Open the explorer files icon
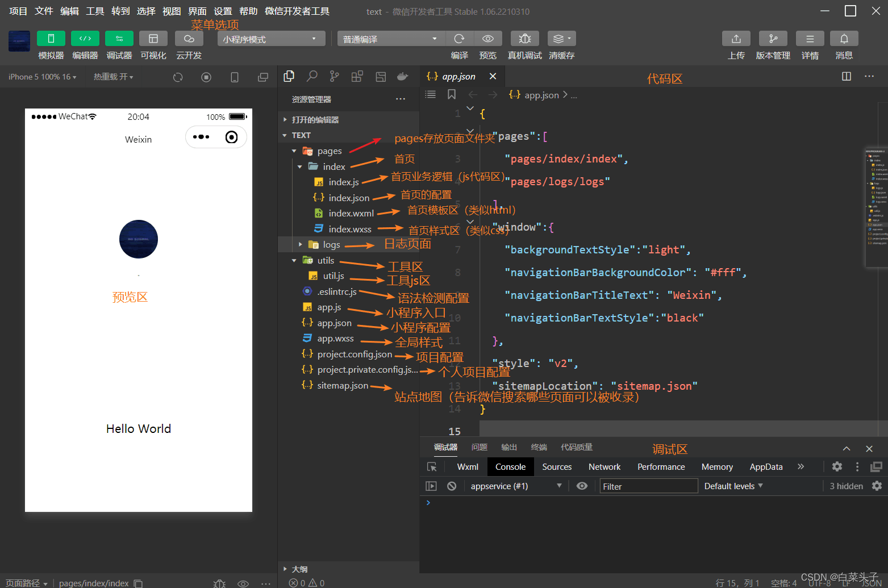The image size is (888, 588). 289,76
